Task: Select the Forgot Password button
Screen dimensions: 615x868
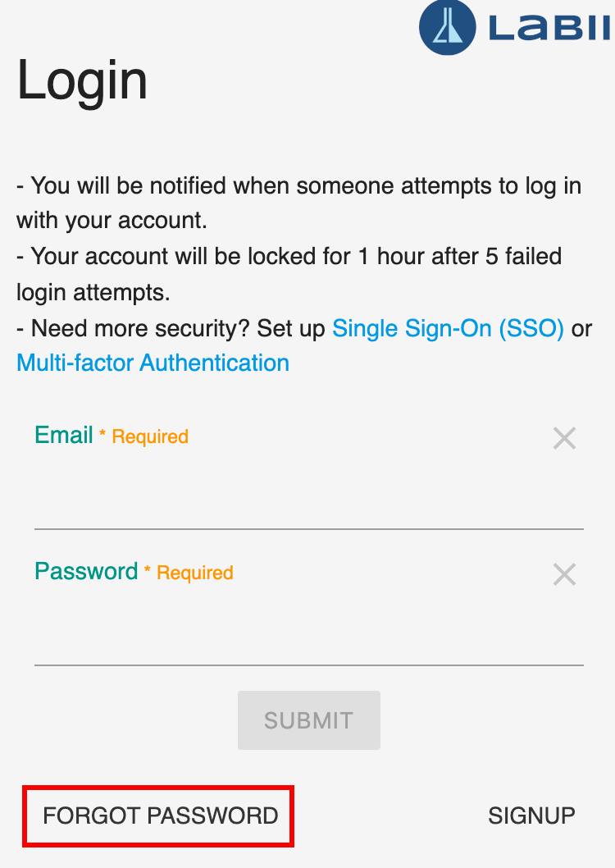Action: (x=160, y=816)
